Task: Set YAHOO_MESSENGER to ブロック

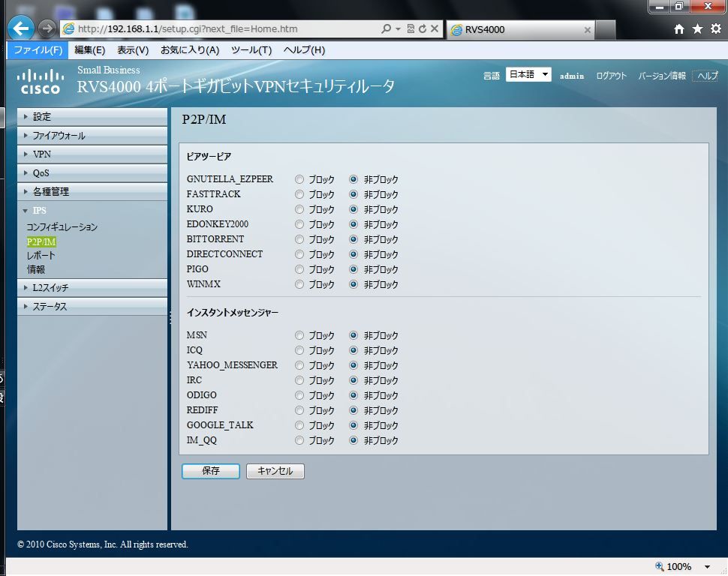Action: click(299, 365)
